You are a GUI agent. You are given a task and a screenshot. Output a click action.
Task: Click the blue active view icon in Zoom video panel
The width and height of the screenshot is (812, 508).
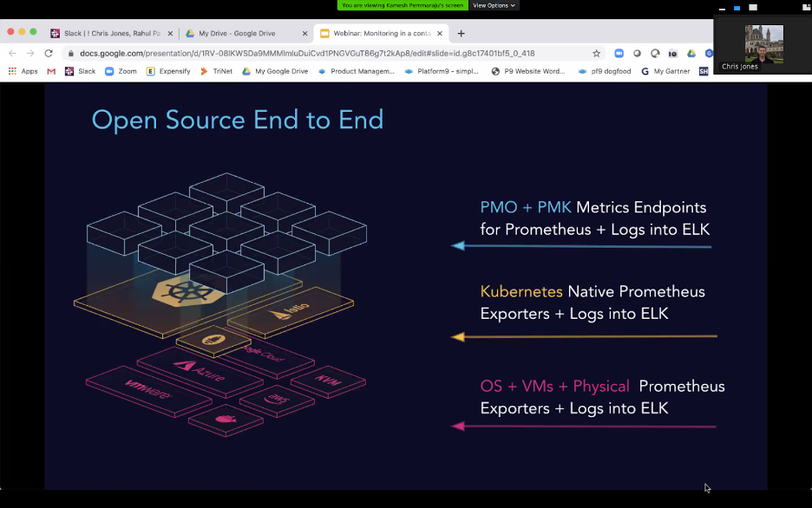point(737,8)
